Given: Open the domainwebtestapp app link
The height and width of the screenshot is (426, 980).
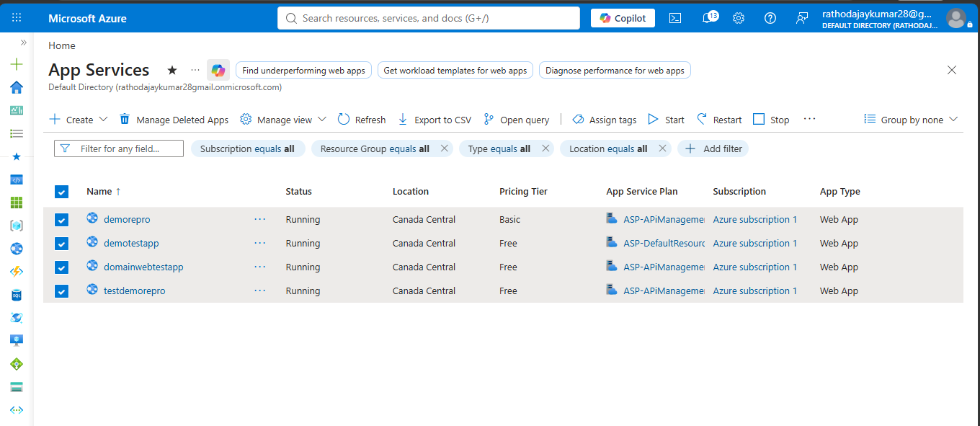Looking at the screenshot, I should (143, 267).
